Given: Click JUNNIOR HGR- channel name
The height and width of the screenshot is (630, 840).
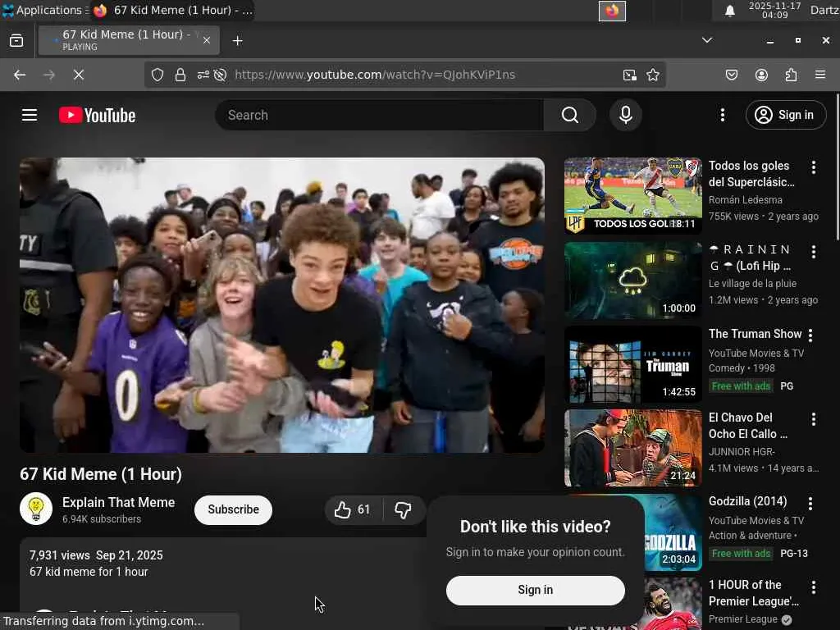Looking at the screenshot, I should pos(742,452).
